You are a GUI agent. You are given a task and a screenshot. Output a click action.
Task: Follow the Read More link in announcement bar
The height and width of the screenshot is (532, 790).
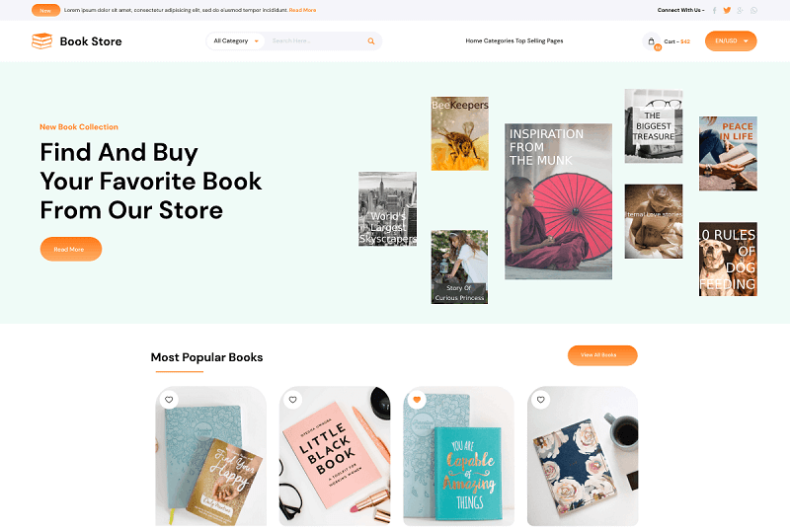coord(303,10)
